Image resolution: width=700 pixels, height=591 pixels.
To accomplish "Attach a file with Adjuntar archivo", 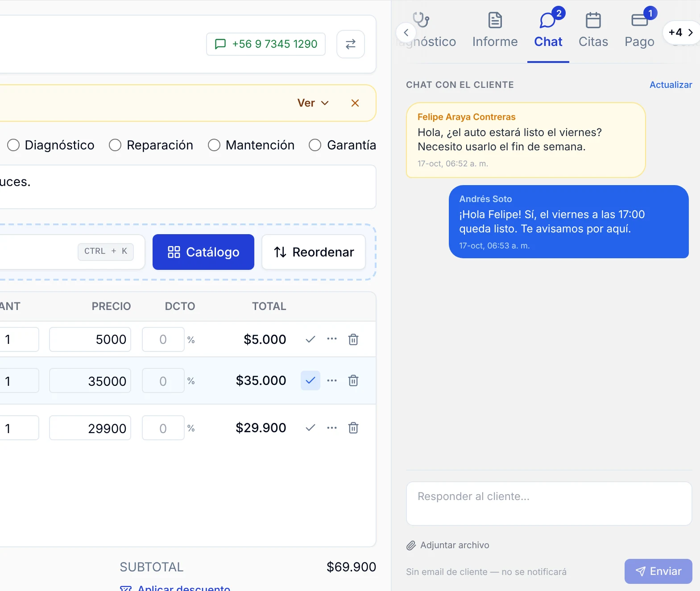I will point(448,545).
